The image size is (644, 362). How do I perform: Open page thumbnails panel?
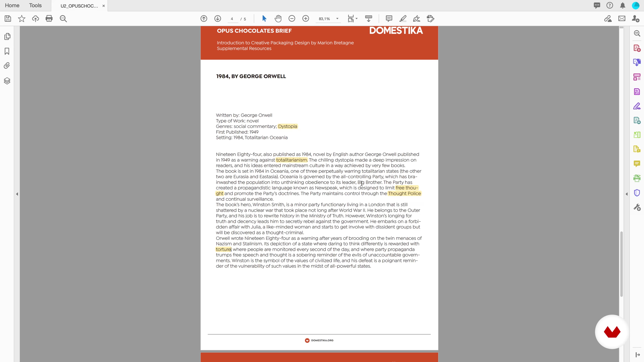[x=7, y=37]
